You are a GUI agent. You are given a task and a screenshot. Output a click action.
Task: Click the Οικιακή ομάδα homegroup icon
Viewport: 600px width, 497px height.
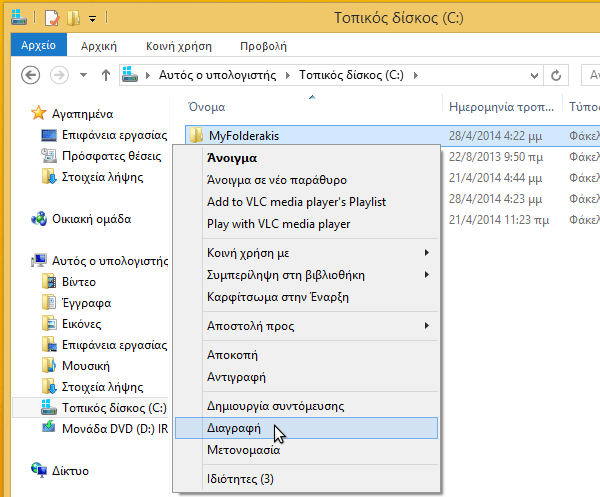tap(38, 219)
